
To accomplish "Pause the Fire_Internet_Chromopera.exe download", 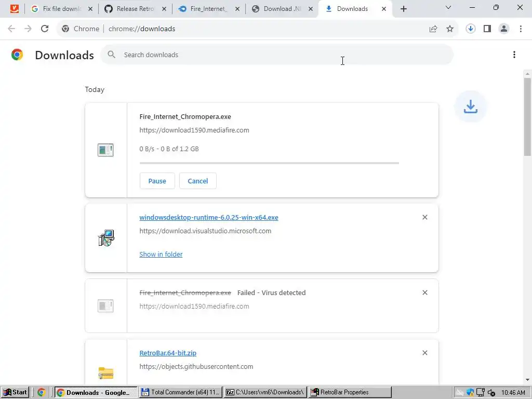I will point(157,181).
